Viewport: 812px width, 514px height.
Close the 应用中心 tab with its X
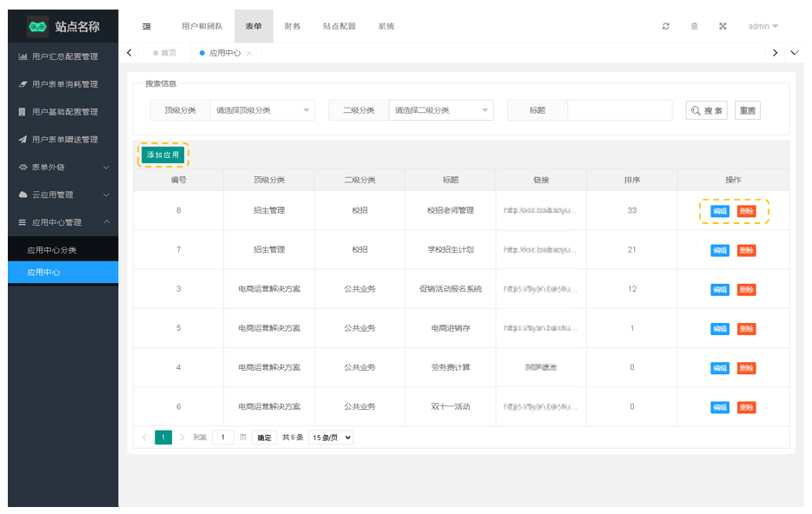point(249,53)
